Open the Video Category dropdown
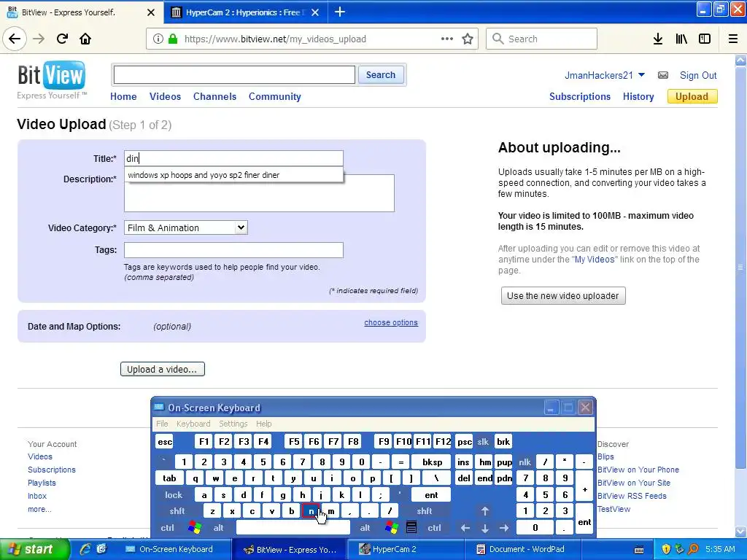The width and height of the screenshot is (747, 560). click(x=186, y=227)
